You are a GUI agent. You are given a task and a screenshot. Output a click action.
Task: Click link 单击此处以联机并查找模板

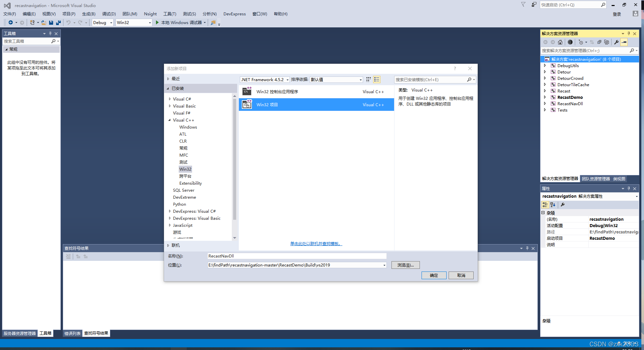[x=316, y=243]
